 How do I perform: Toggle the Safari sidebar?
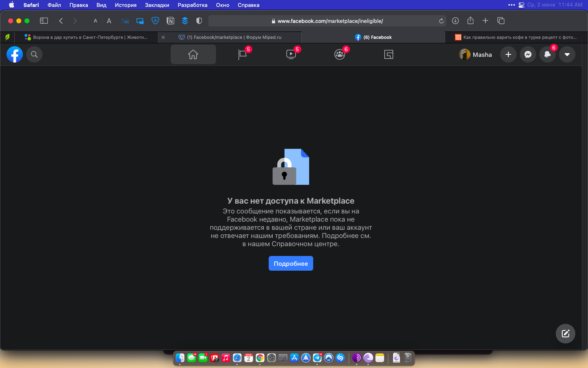(44, 21)
